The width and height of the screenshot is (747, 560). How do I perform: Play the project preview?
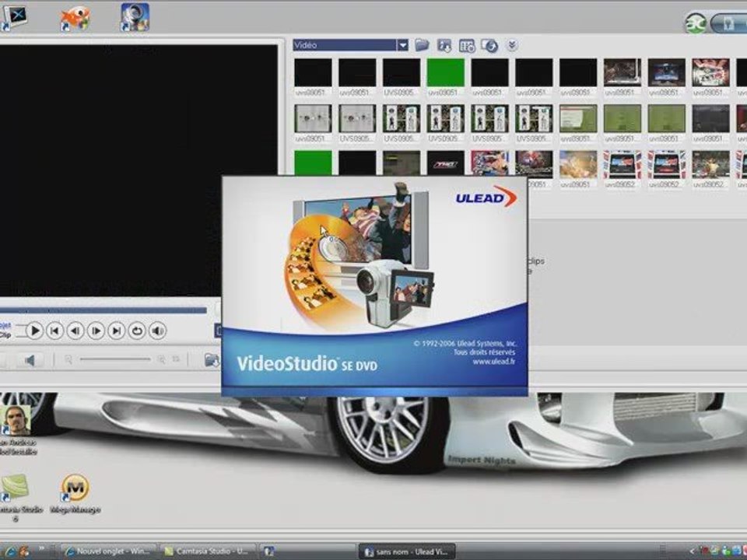34,331
